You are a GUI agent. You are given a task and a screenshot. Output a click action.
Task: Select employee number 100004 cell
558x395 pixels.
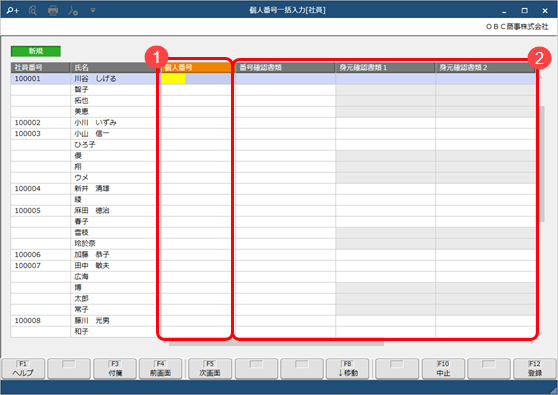[40, 189]
